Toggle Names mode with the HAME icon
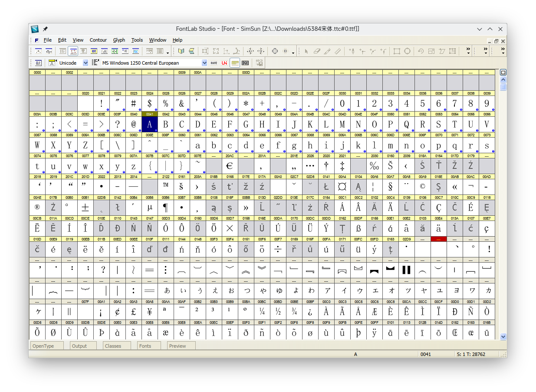The image size is (536, 392). pyautogui.click(x=214, y=63)
